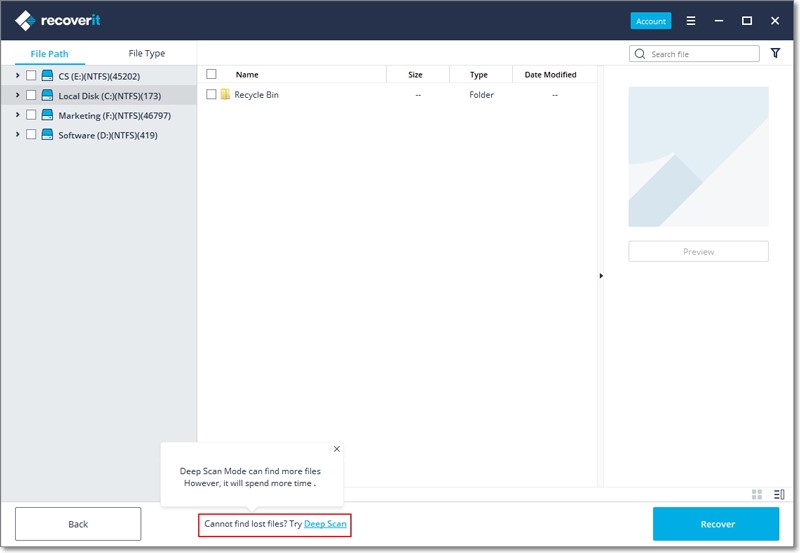Click the Recover button

pyautogui.click(x=716, y=524)
